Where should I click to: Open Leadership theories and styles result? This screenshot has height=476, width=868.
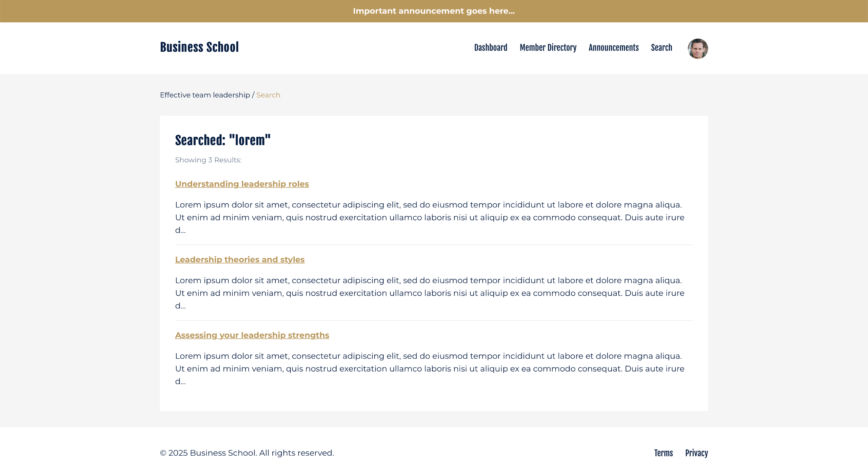point(240,259)
